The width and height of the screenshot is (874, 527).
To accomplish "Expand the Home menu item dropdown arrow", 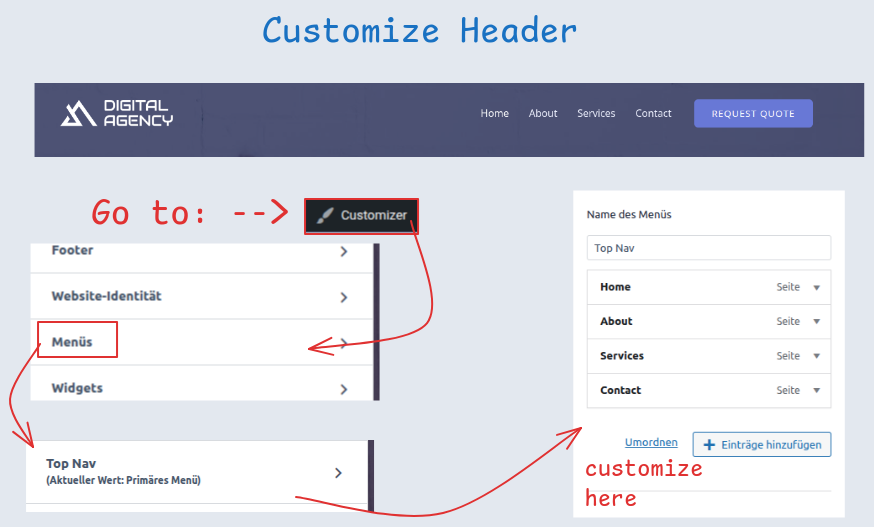I will 816,288.
